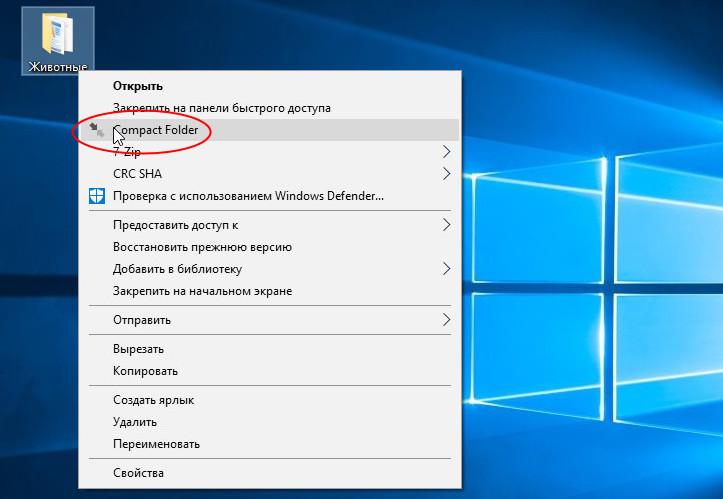Choose Удалить from the context menu
The height and width of the screenshot is (499, 723).
tap(270, 422)
